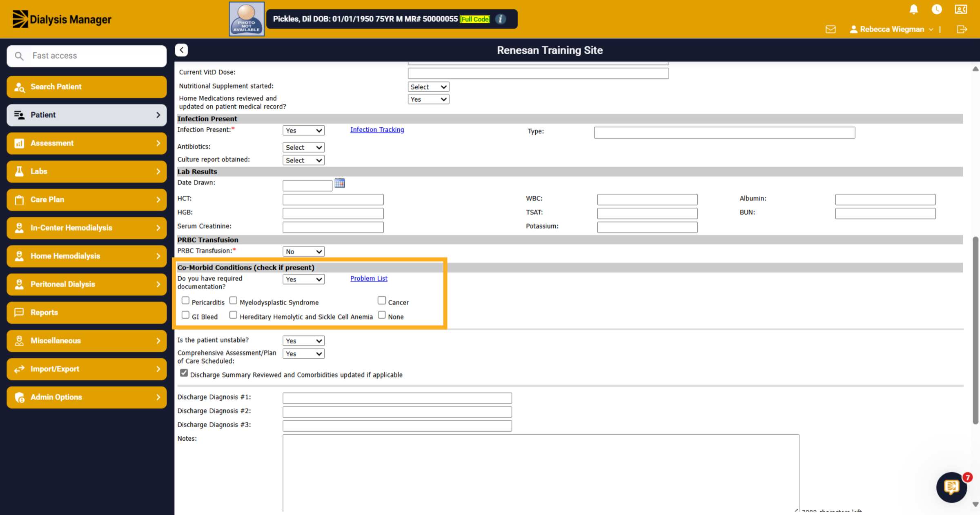This screenshot has width=980, height=515.
Task: Click the clock icon in header
Action: point(937,9)
